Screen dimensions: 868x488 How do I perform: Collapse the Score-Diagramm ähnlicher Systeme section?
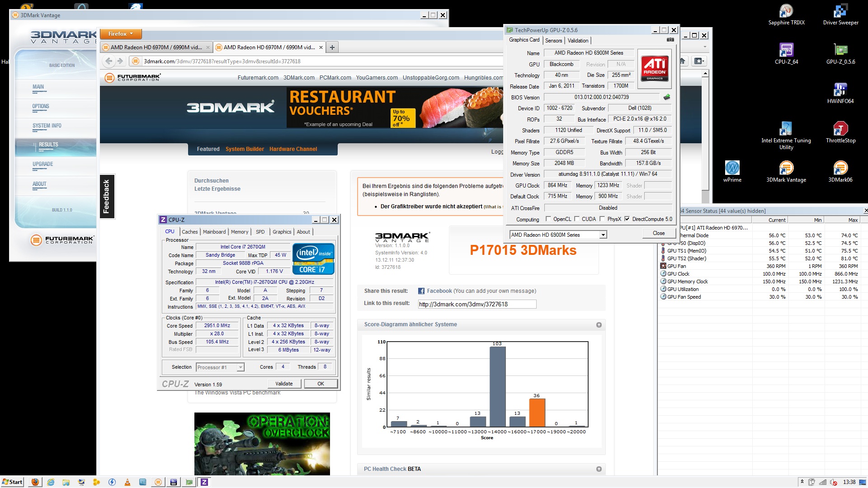599,325
